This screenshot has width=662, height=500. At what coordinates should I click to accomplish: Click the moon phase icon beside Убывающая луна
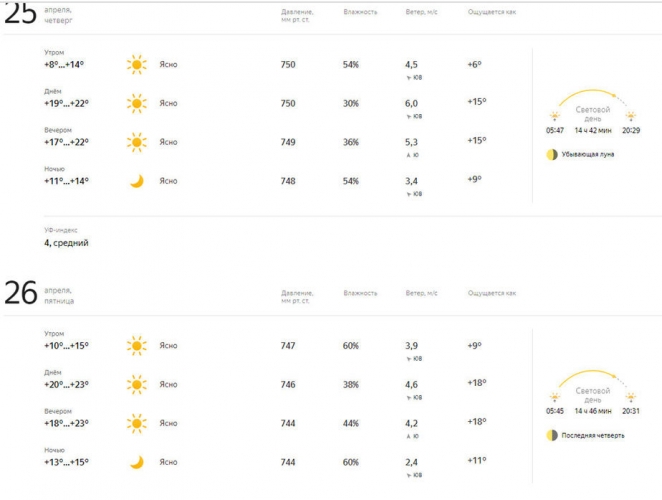[x=551, y=155]
